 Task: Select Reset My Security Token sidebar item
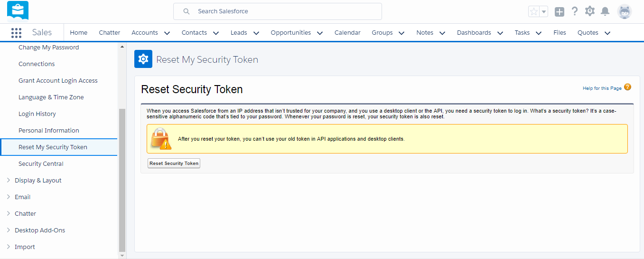pyautogui.click(x=58, y=147)
